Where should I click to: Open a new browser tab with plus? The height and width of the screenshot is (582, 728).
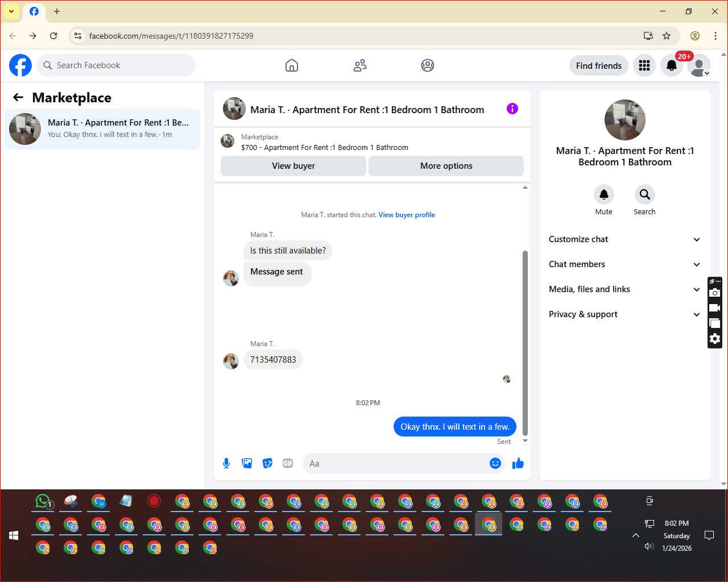57,11
